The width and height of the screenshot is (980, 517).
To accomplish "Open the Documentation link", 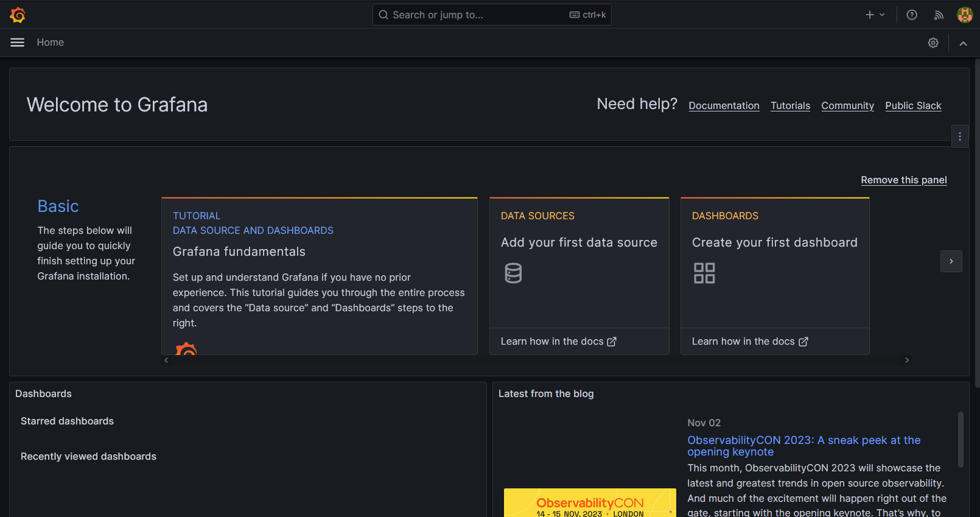I will click(x=724, y=105).
